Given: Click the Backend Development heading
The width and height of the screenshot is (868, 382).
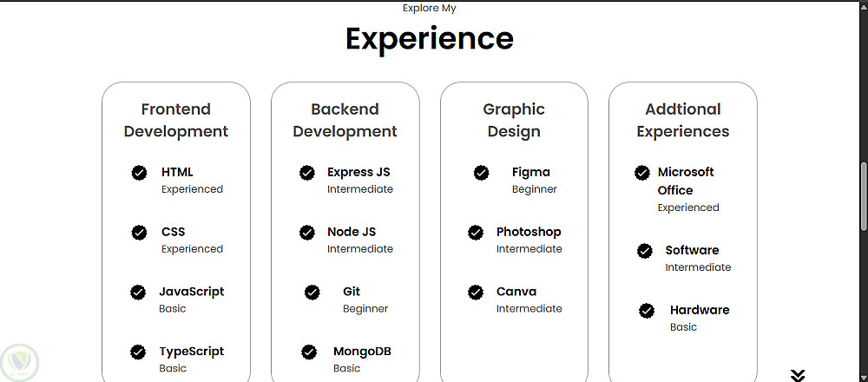Looking at the screenshot, I should pos(345,120).
